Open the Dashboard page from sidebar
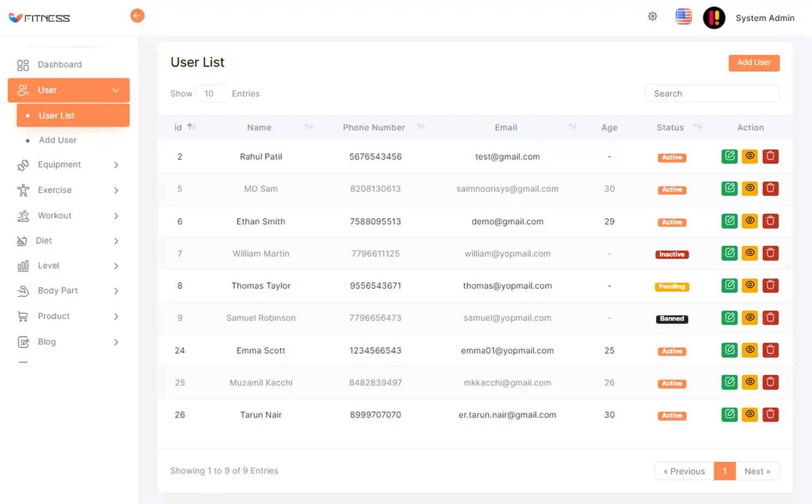The height and width of the screenshot is (504, 812). coord(60,64)
